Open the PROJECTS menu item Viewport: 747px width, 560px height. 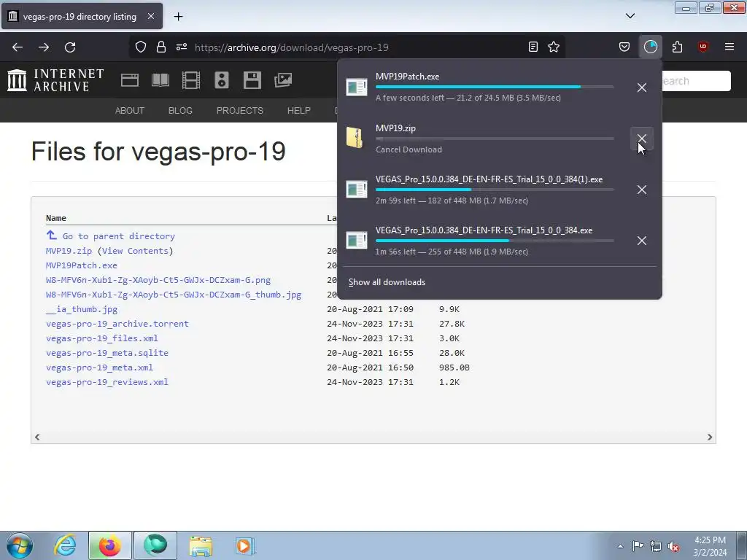tap(239, 111)
